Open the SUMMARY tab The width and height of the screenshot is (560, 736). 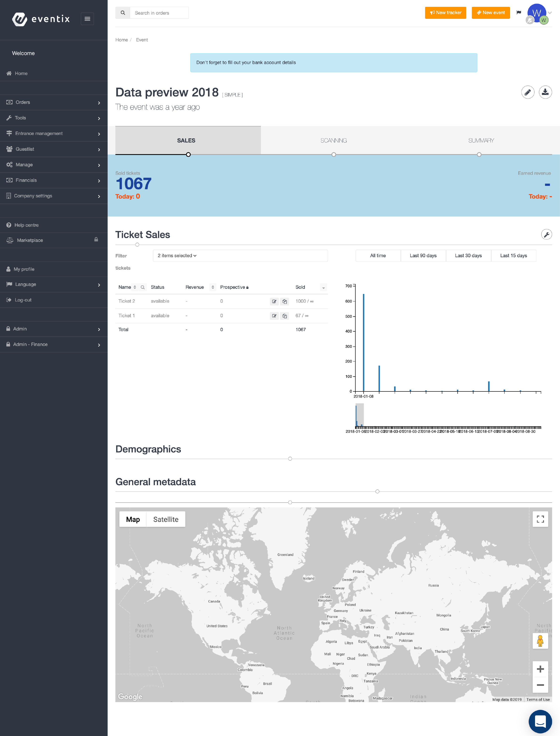481,140
